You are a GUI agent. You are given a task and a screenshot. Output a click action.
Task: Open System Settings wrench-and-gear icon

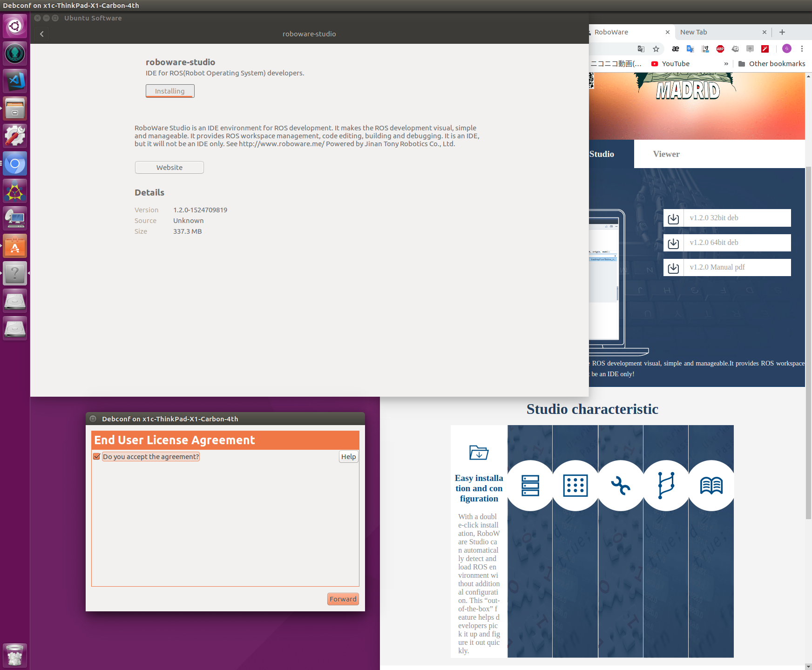(15, 136)
